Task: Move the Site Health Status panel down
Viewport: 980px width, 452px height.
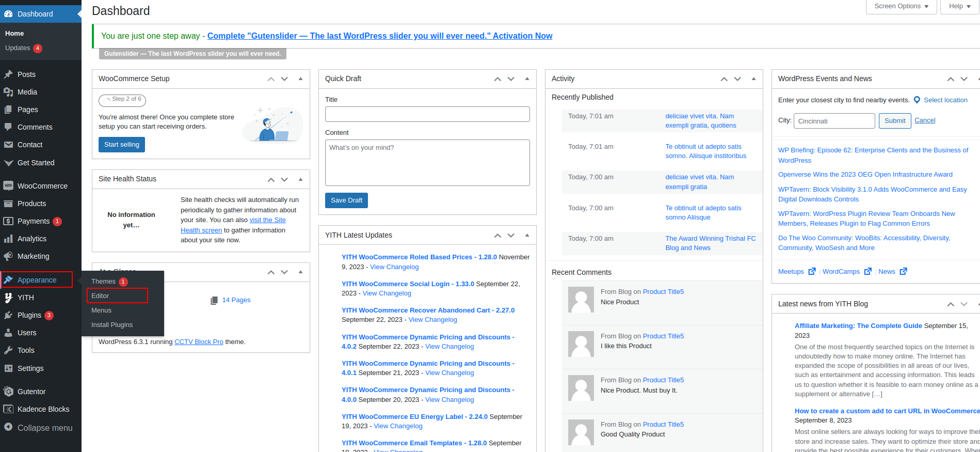Action: [x=284, y=179]
